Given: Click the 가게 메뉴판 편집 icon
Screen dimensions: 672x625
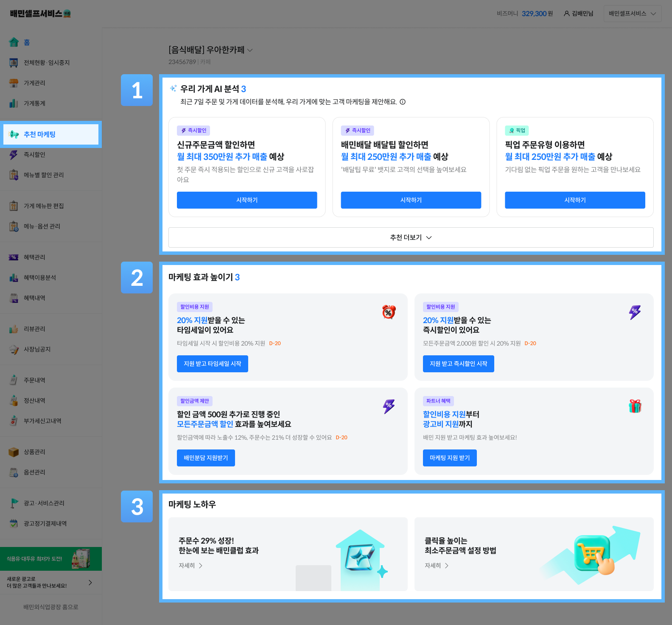Looking at the screenshot, I should 14,206.
